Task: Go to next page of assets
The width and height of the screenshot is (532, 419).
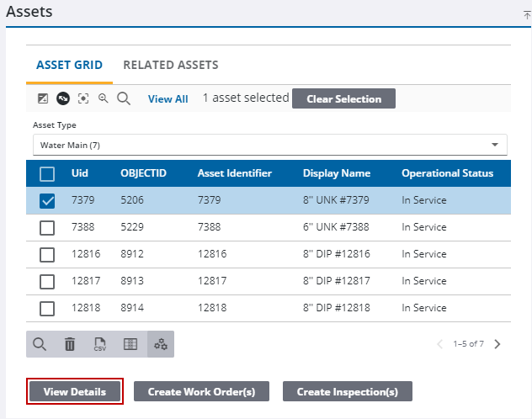Action: point(497,344)
